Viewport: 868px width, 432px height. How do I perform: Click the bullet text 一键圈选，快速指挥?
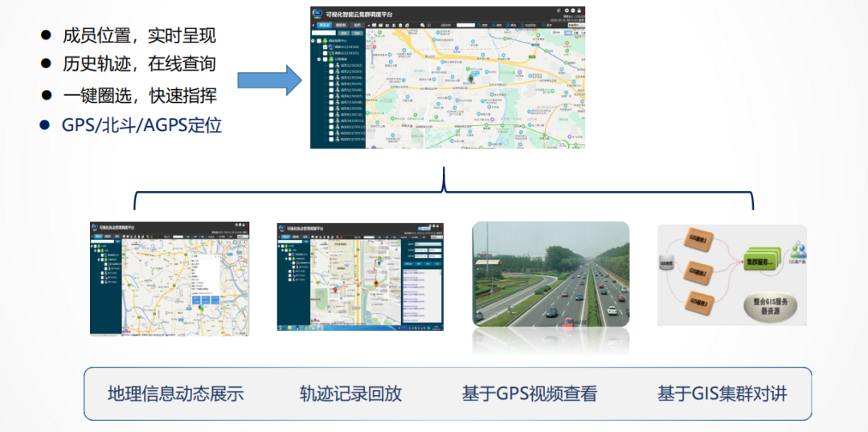[140, 95]
